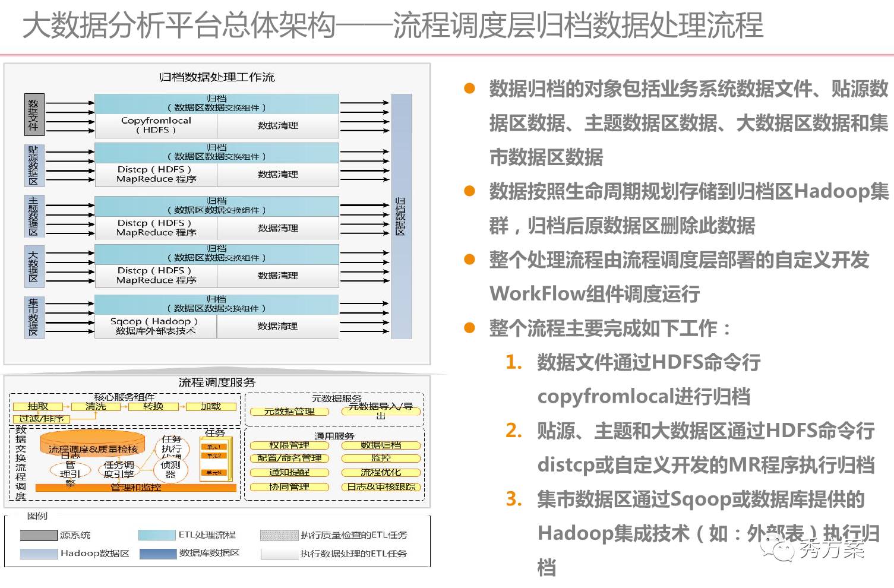Select the 权限管理 service box

pyautogui.click(x=289, y=445)
